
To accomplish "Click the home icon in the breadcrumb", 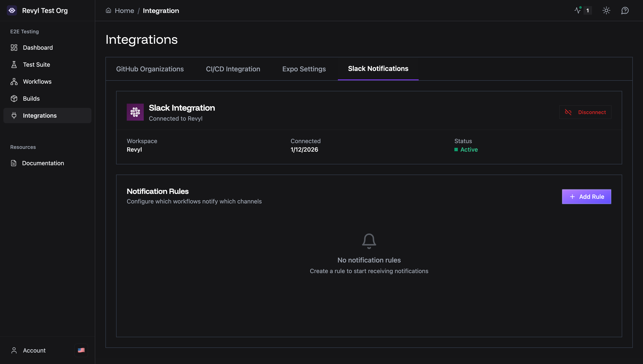I will click(108, 10).
